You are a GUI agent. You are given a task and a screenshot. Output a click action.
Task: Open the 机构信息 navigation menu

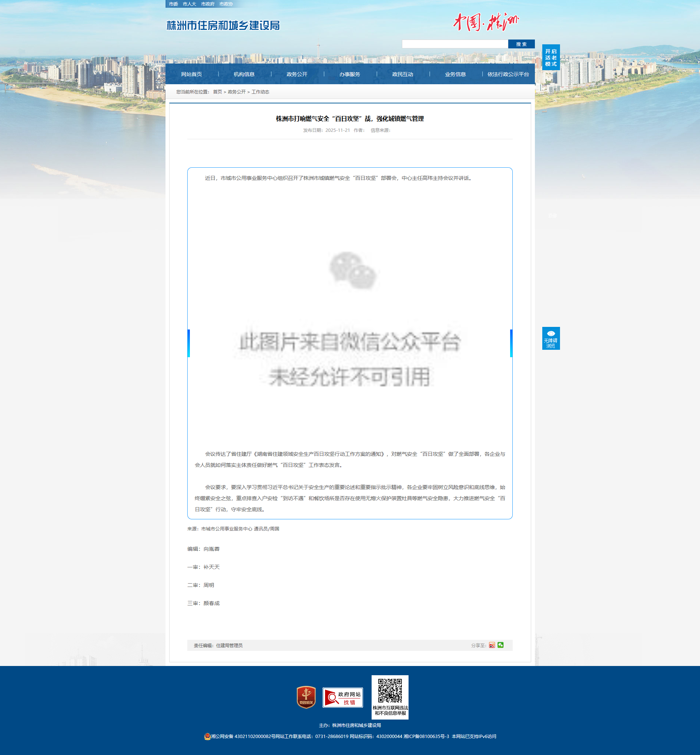pyautogui.click(x=244, y=74)
